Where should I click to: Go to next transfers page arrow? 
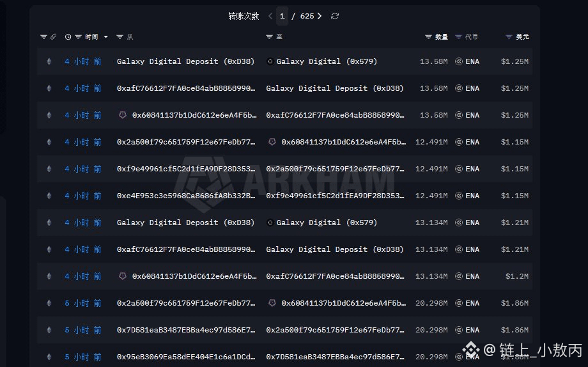(x=320, y=16)
